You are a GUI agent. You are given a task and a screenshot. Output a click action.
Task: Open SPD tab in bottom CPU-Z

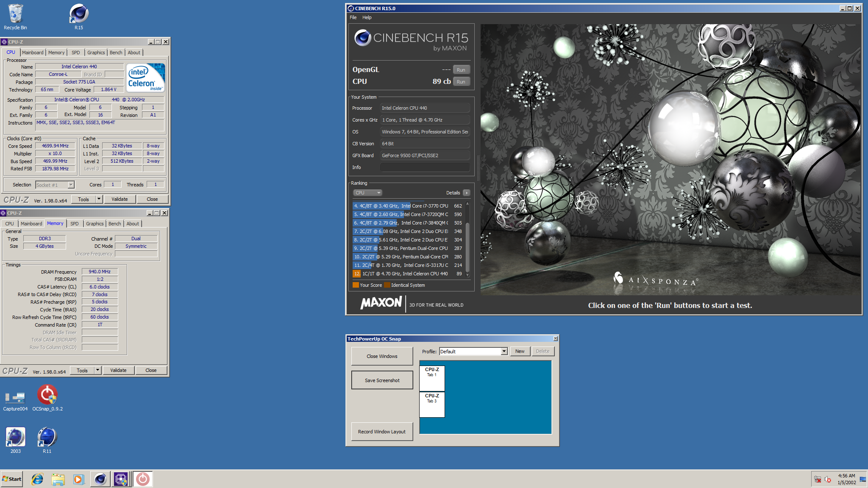(74, 224)
